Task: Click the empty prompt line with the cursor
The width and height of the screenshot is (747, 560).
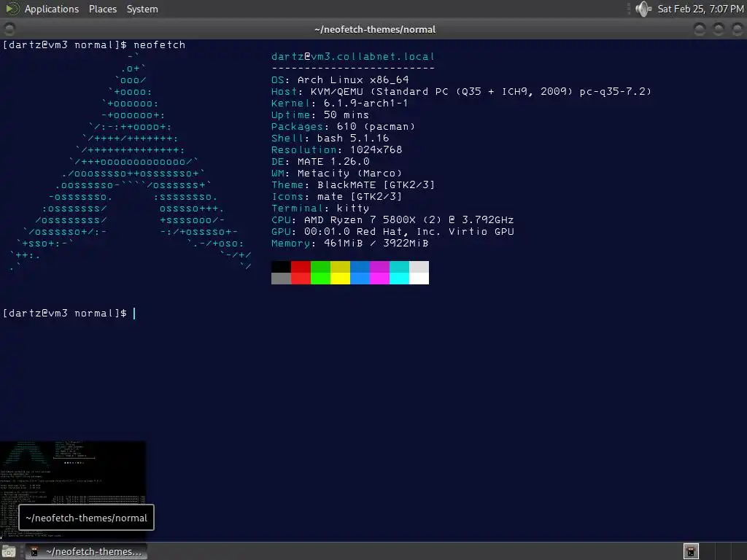Action: click(x=69, y=314)
